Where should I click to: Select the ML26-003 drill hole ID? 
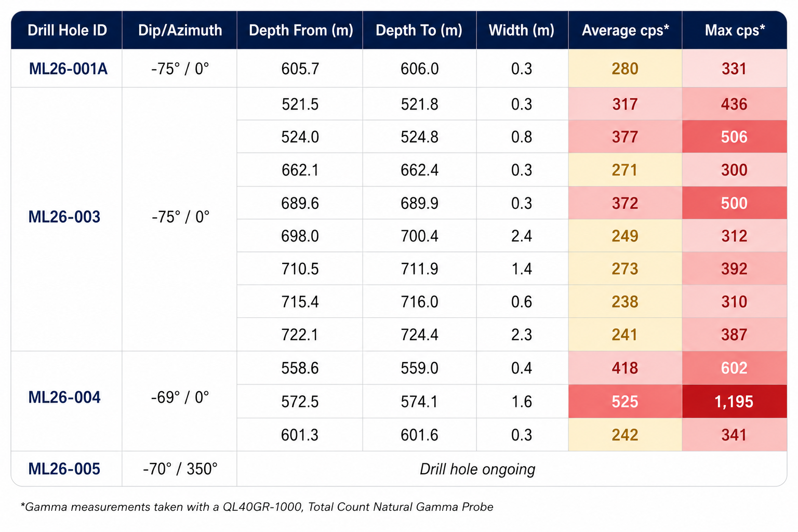coord(64,217)
